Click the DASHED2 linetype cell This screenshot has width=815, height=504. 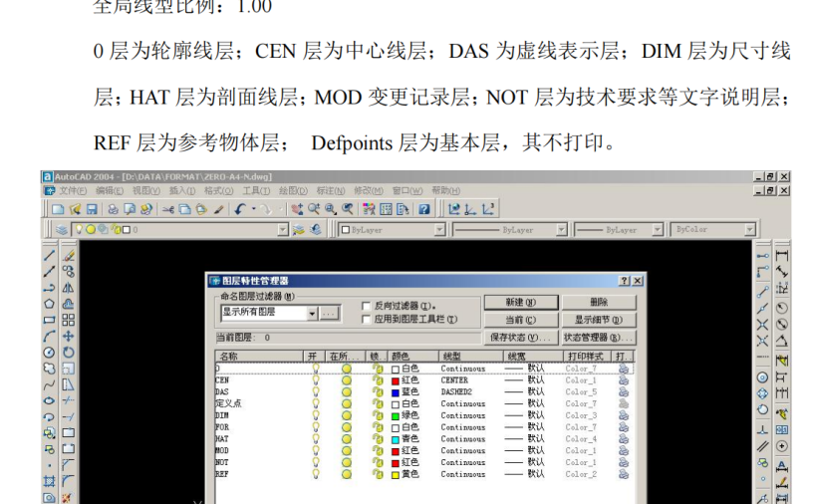(456, 391)
